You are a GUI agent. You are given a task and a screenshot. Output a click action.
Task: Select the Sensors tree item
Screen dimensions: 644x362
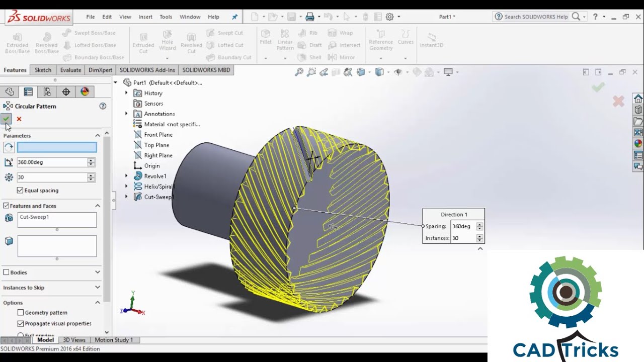(153, 104)
